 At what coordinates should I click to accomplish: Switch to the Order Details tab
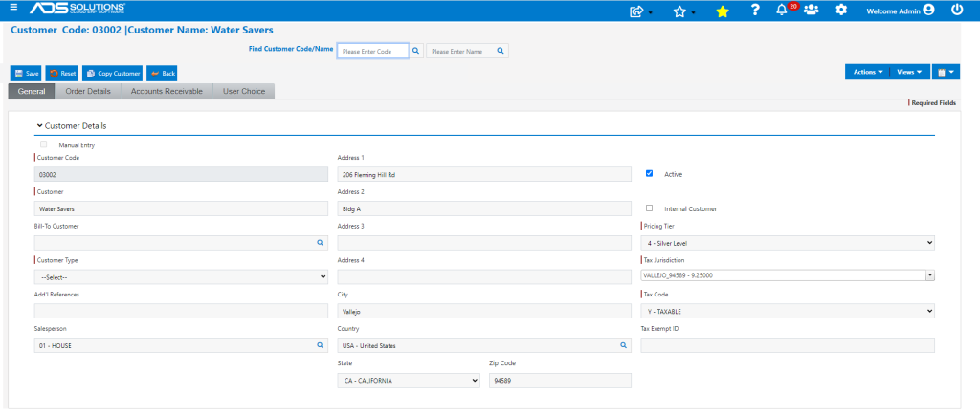(88, 91)
